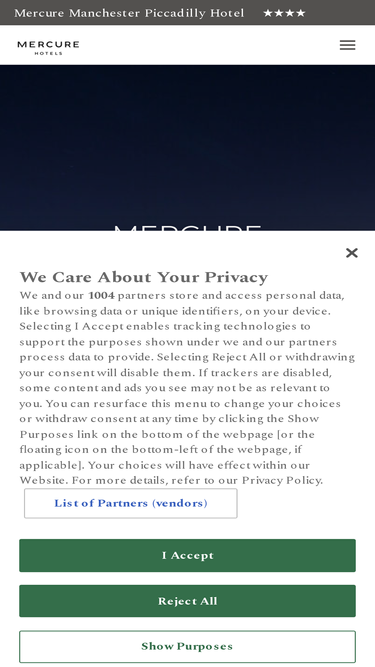Click the first star in rating
Screen dimensions: 375x667
click(x=268, y=13)
